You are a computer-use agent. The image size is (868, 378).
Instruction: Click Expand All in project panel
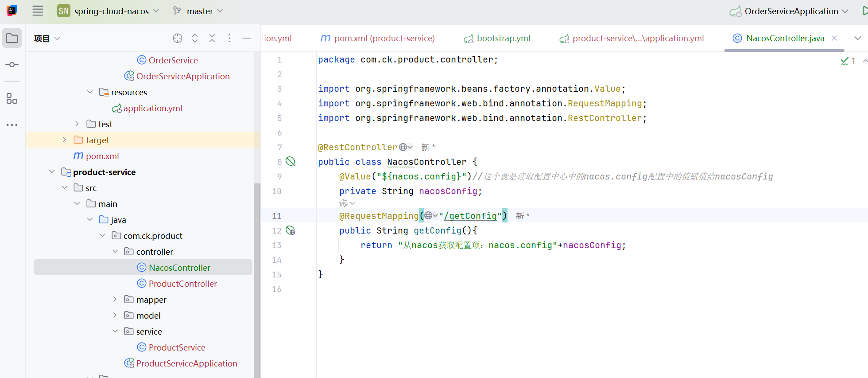tap(195, 38)
